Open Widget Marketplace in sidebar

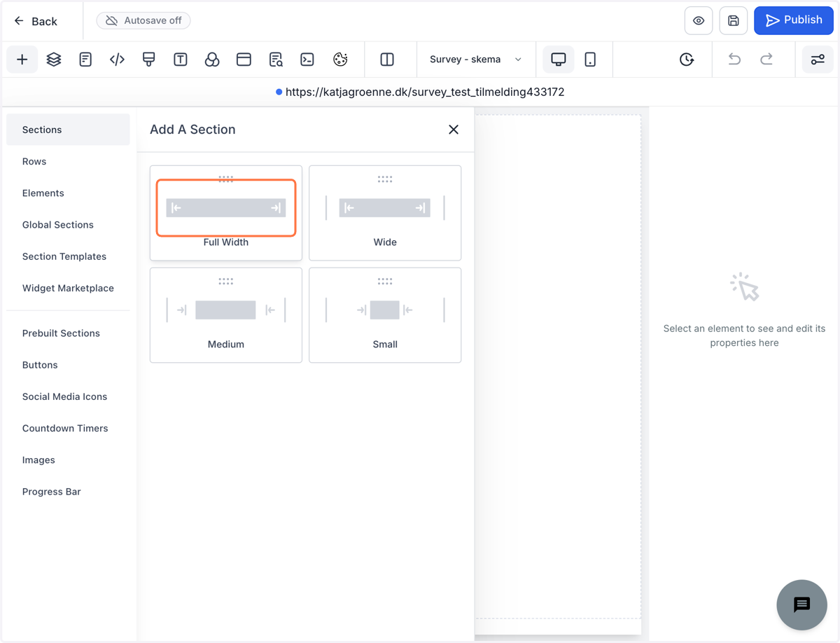click(x=68, y=288)
